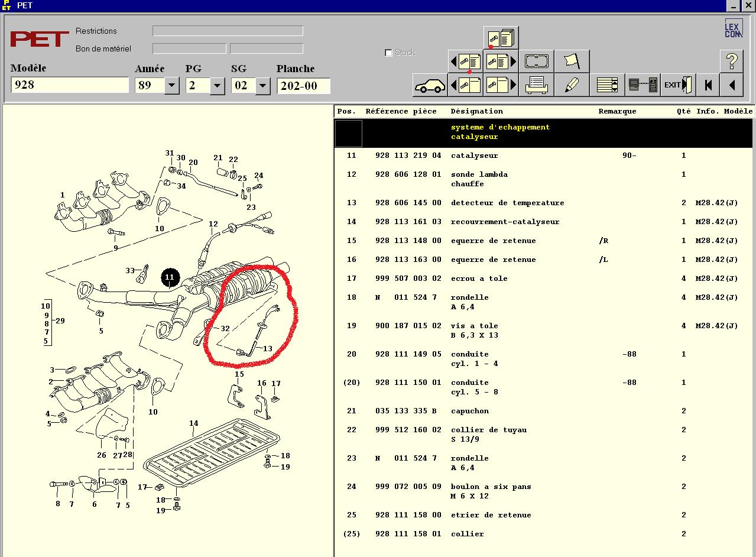Click part number 928 111 150 01
This screenshot has height=557, width=756.
(x=408, y=383)
